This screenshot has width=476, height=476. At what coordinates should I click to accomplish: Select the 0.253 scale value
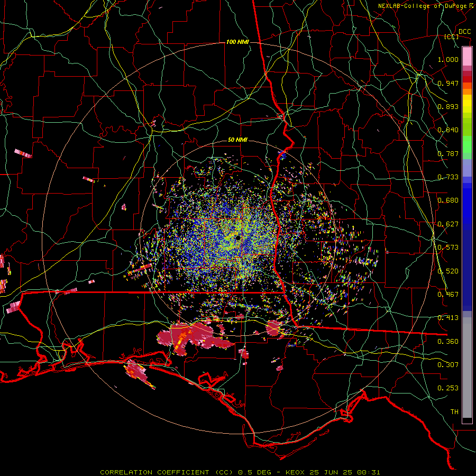point(448,388)
